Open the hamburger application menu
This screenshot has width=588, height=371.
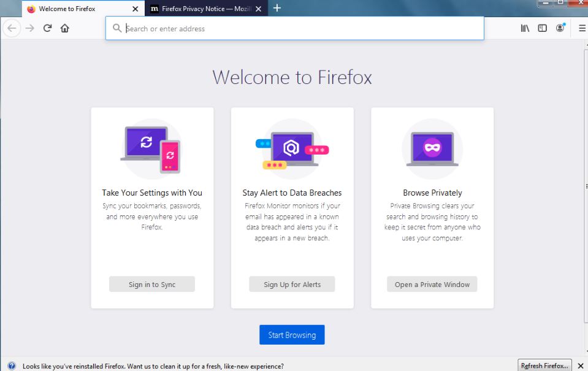point(581,28)
